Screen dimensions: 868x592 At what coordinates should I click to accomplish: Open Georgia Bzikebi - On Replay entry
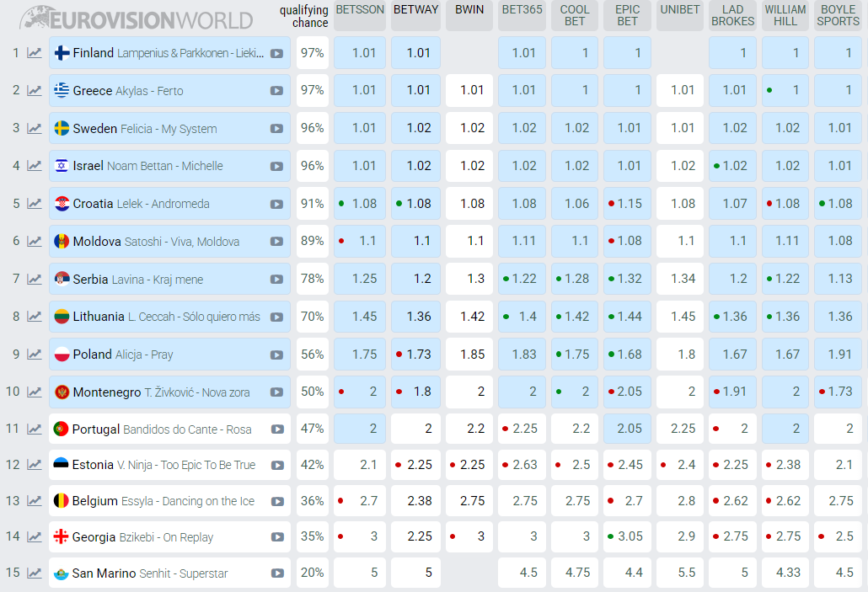(x=169, y=536)
